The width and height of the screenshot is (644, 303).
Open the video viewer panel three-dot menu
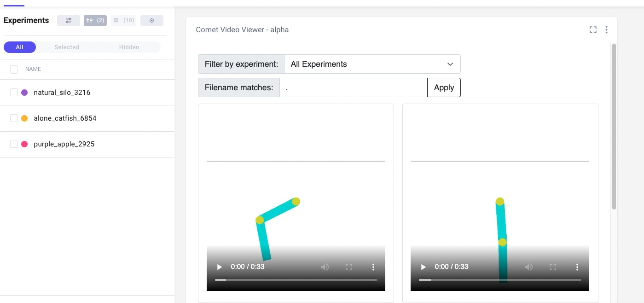coord(606,30)
